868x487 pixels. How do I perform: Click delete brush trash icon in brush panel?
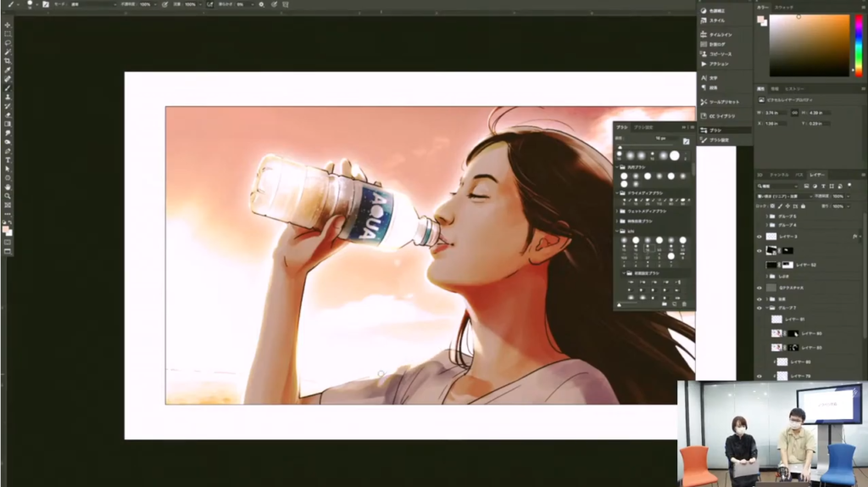point(684,305)
